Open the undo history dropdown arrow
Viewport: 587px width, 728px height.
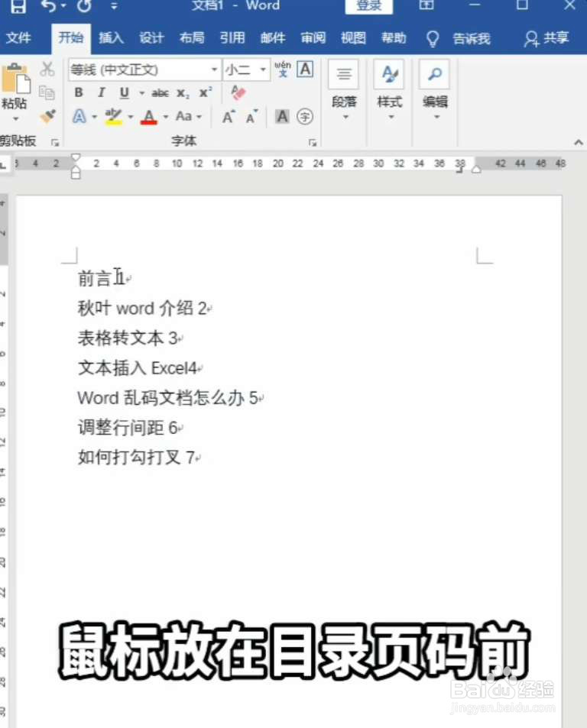point(63,7)
